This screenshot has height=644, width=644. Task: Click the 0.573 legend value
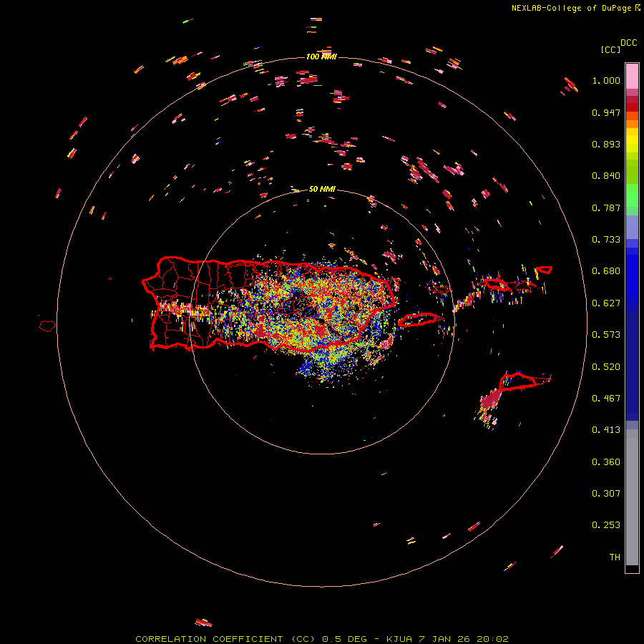pos(606,335)
